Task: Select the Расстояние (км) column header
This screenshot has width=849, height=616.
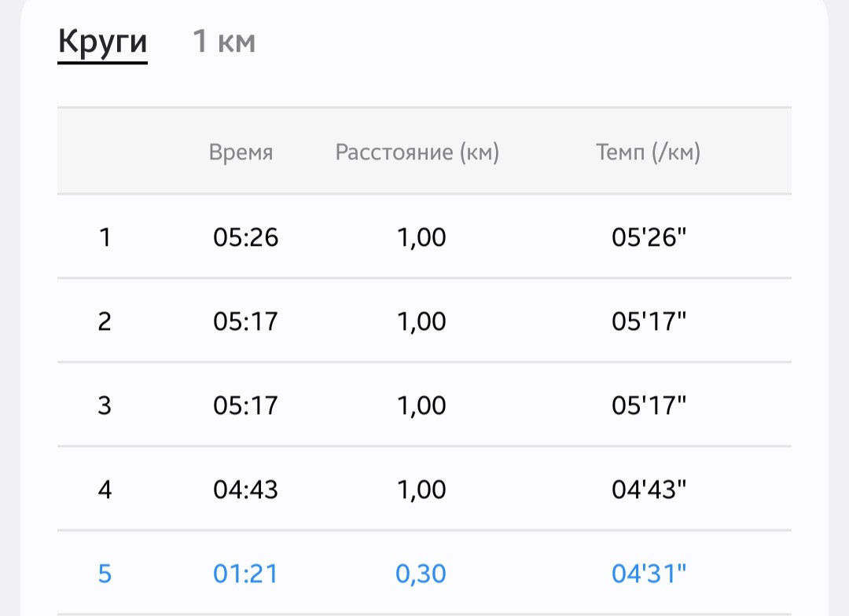Action: [417, 152]
